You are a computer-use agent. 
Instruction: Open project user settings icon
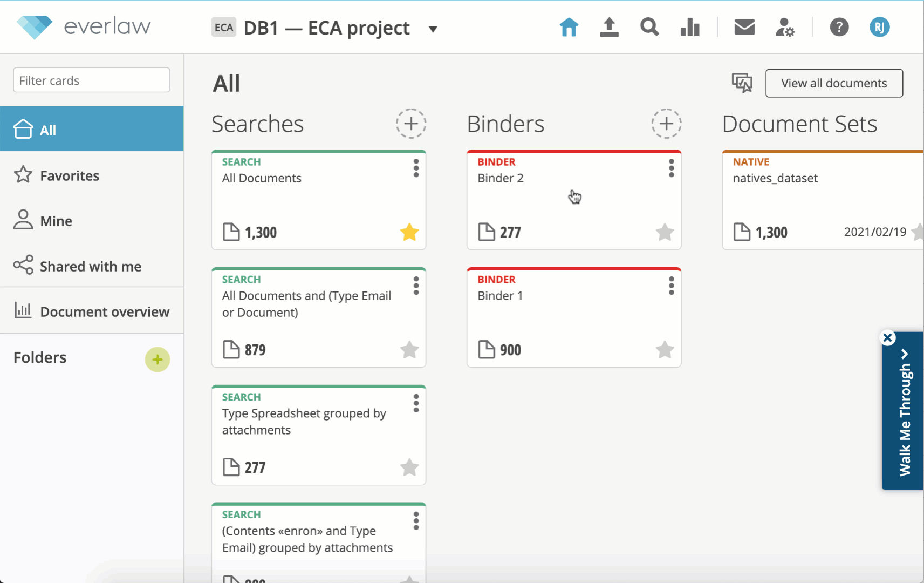click(785, 27)
